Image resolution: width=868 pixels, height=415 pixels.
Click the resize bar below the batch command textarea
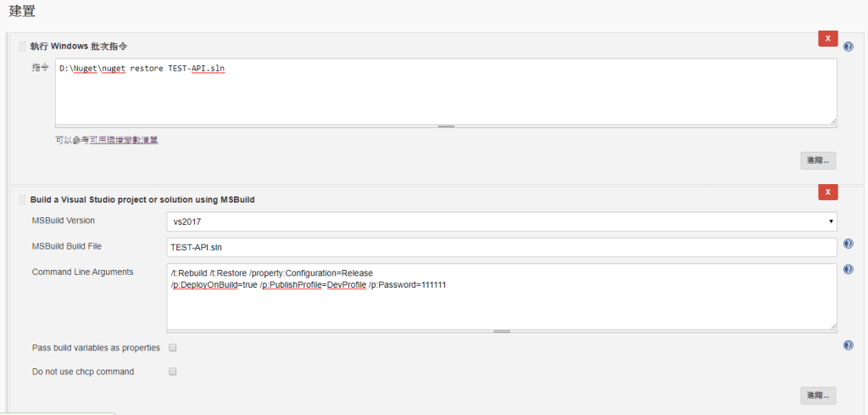tap(446, 126)
